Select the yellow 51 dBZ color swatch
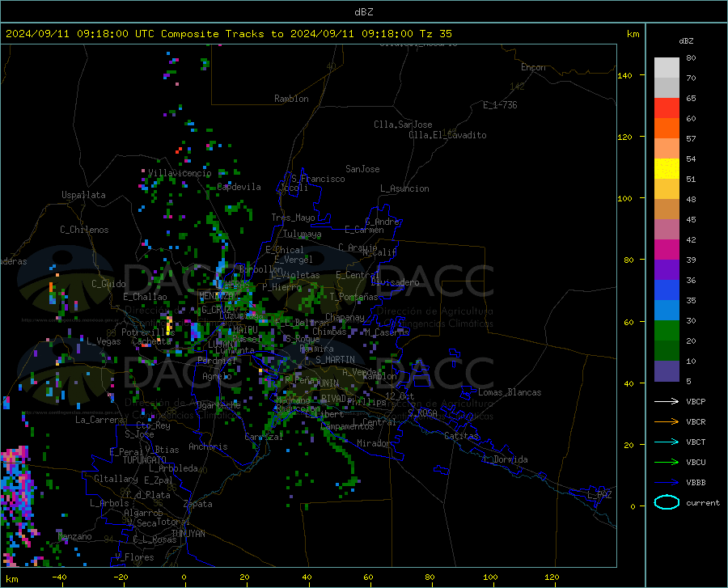Image resolution: width=728 pixels, height=588 pixels. [667, 169]
